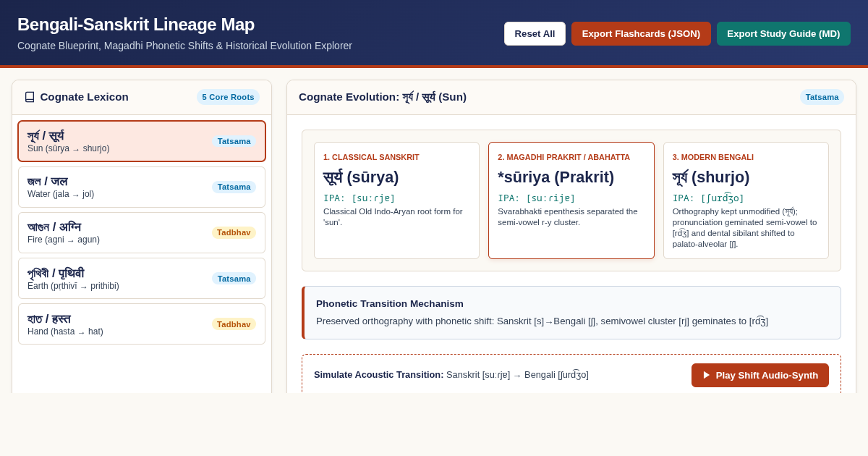Click the Tatsama tag on the Earth row

[234, 278]
